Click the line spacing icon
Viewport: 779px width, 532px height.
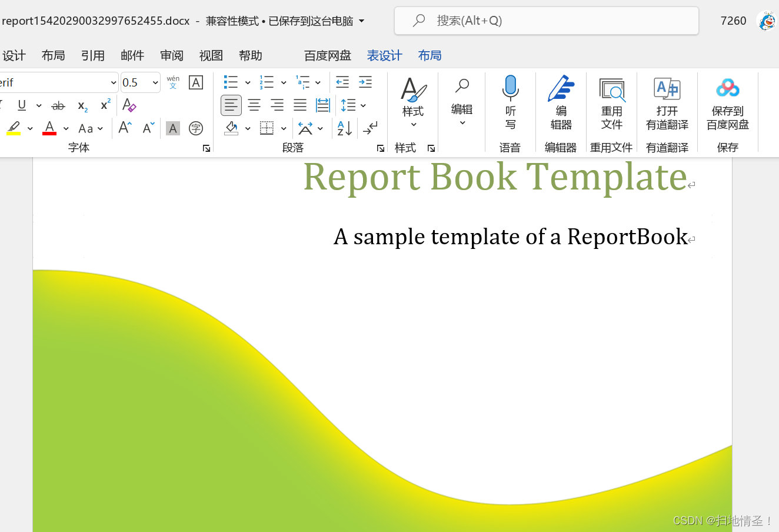point(348,105)
